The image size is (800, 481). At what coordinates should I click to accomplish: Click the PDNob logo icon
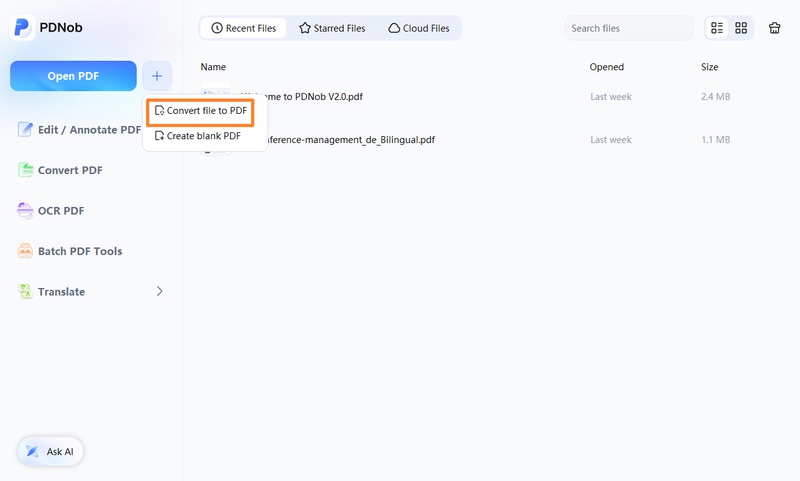point(22,28)
